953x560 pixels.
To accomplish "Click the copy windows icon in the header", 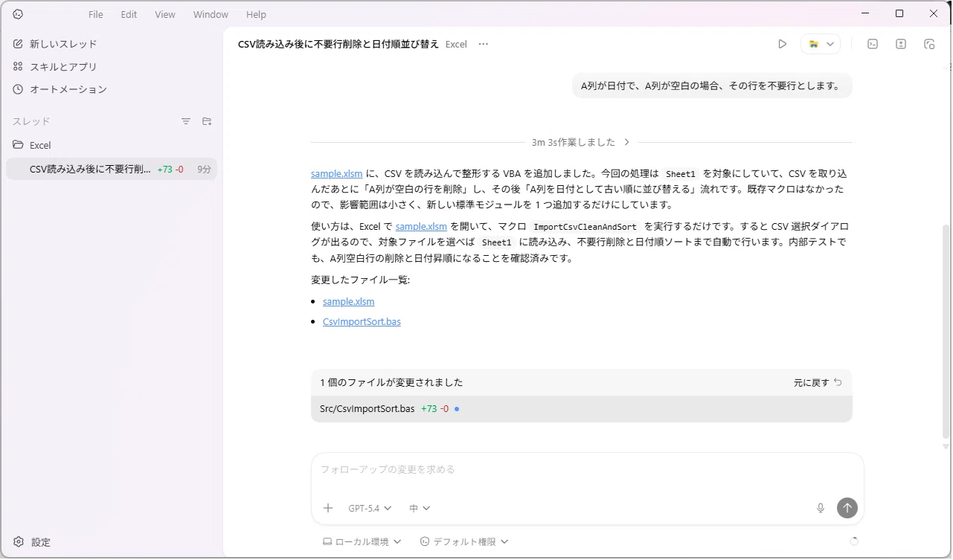I will [929, 44].
